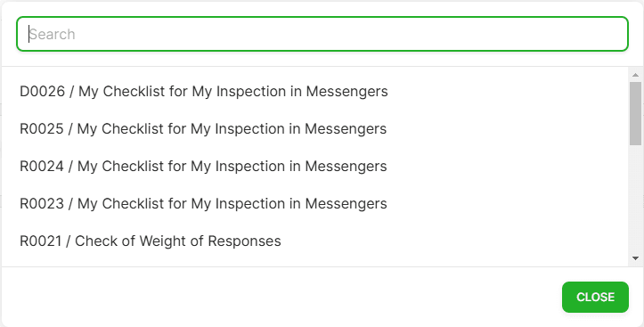Click the list scrollbar thumb
Screen dimensions: 644x327
(x=635, y=113)
